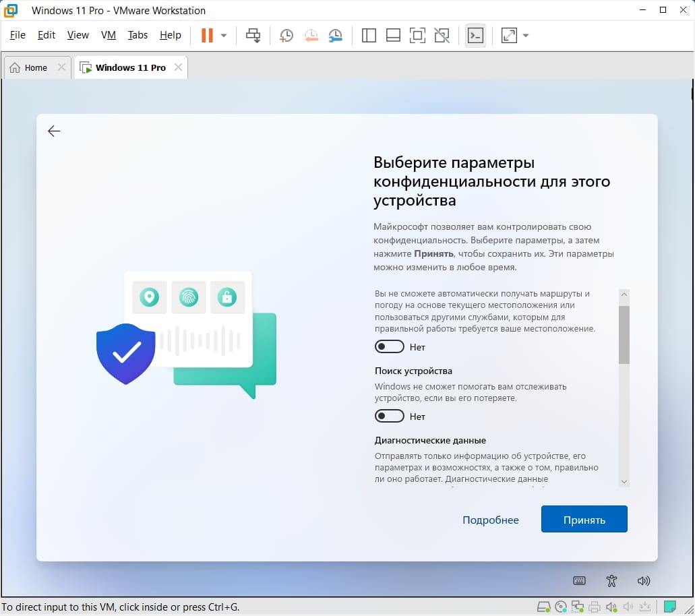This screenshot has height=616, width=695.
Task: Revert the VM to its previous snapshot
Action: pos(311,36)
